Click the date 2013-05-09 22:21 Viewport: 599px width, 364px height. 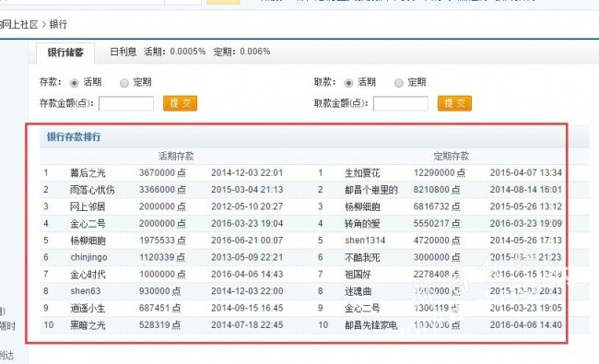(247, 257)
